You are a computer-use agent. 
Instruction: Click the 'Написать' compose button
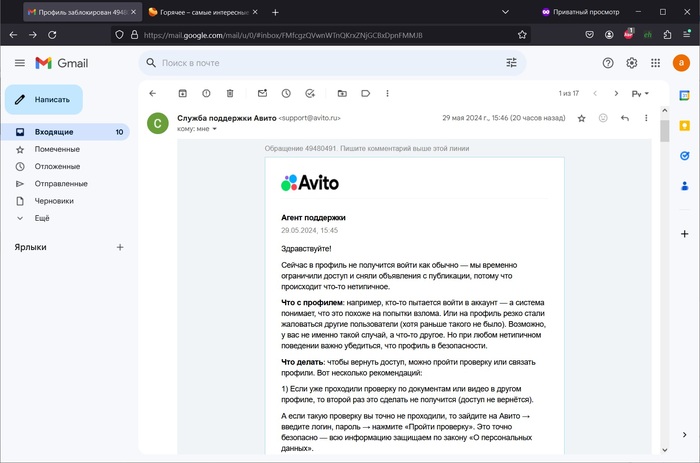[x=44, y=100]
